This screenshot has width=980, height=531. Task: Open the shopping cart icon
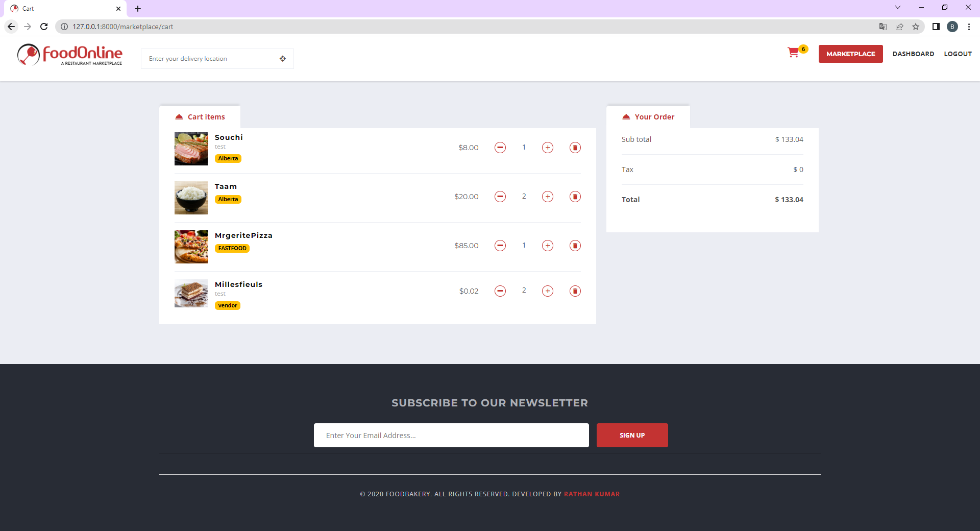point(794,53)
